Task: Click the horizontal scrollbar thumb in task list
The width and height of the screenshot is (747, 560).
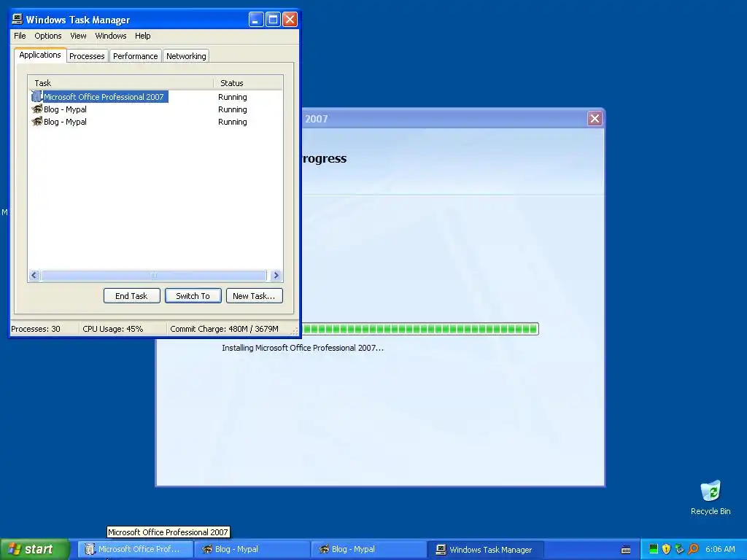Action: [x=153, y=275]
